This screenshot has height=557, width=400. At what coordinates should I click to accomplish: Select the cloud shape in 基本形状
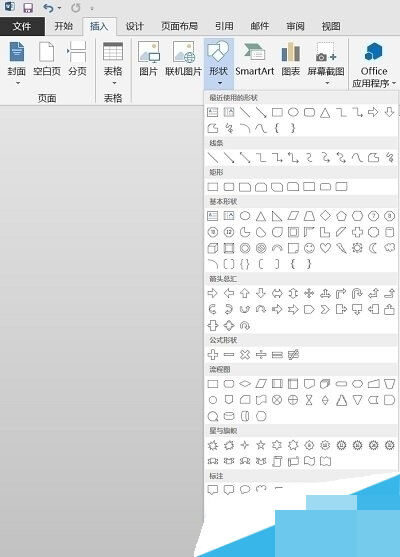(390, 248)
